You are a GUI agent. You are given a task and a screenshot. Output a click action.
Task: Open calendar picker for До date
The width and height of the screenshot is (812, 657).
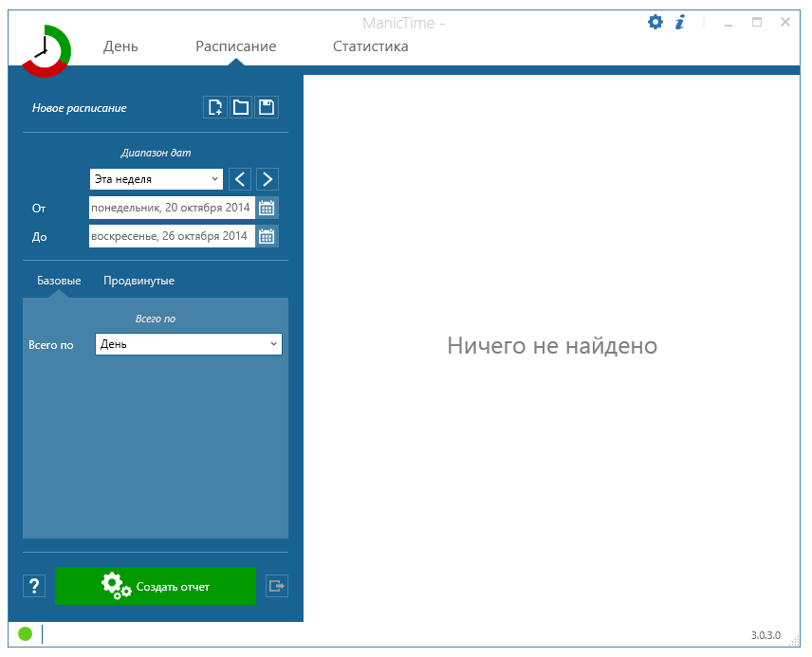point(267,236)
